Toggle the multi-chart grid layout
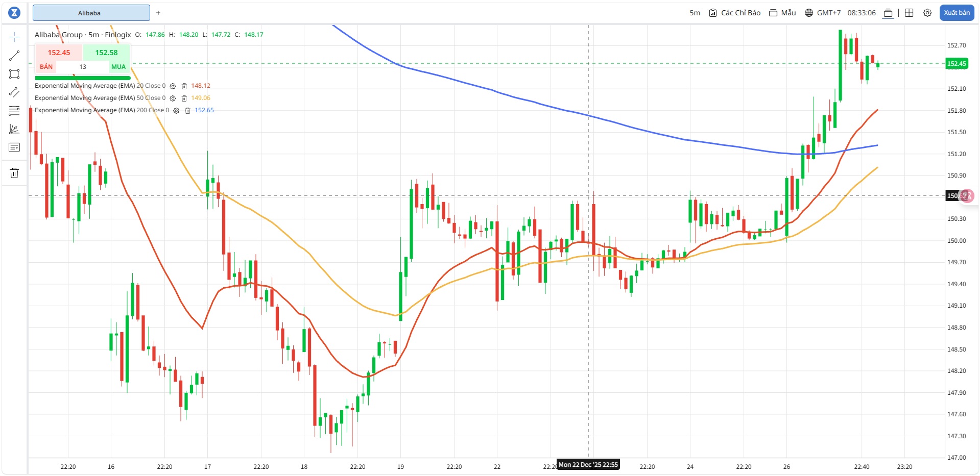980x476 pixels. point(909,13)
